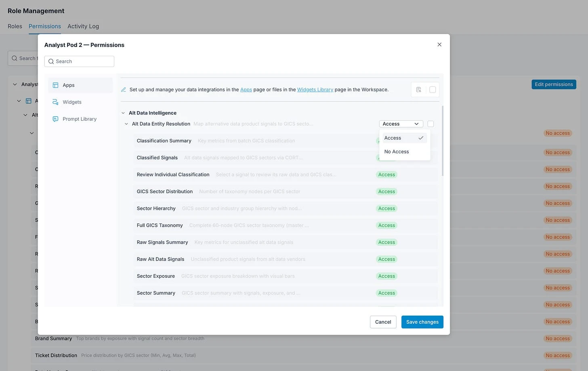588x371 pixels.
Task: Open the Access permission dropdown
Action: 401,124
